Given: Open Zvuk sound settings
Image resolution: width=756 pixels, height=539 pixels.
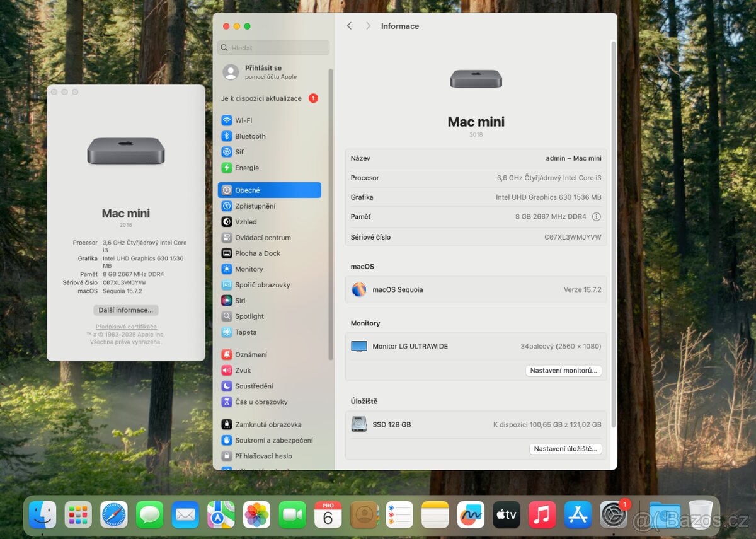Looking at the screenshot, I should pyautogui.click(x=243, y=370).
